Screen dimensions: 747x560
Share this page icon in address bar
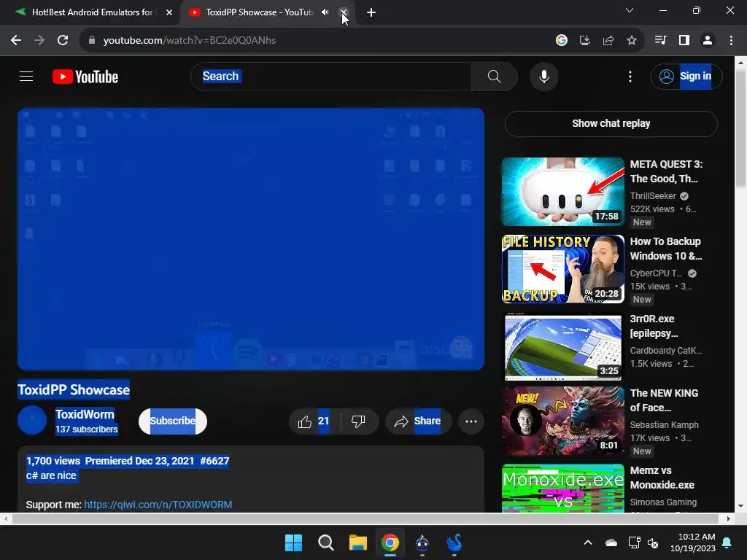coord(608,41)
